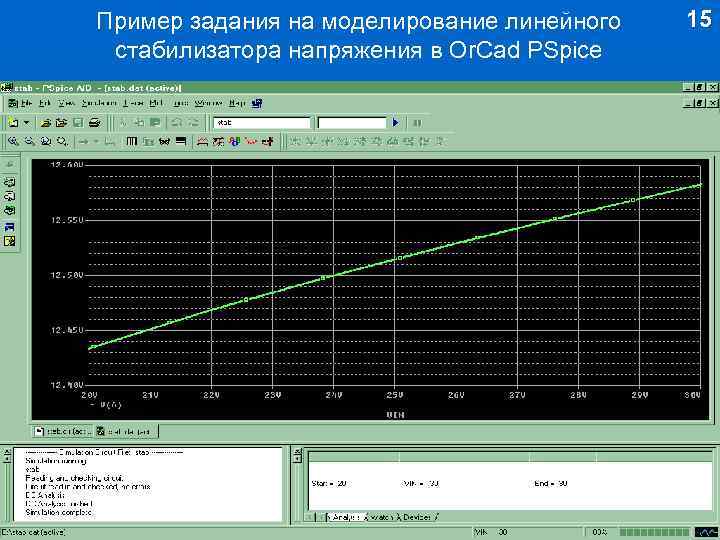
Task: Open the Simulation menu
Action: 99,103
